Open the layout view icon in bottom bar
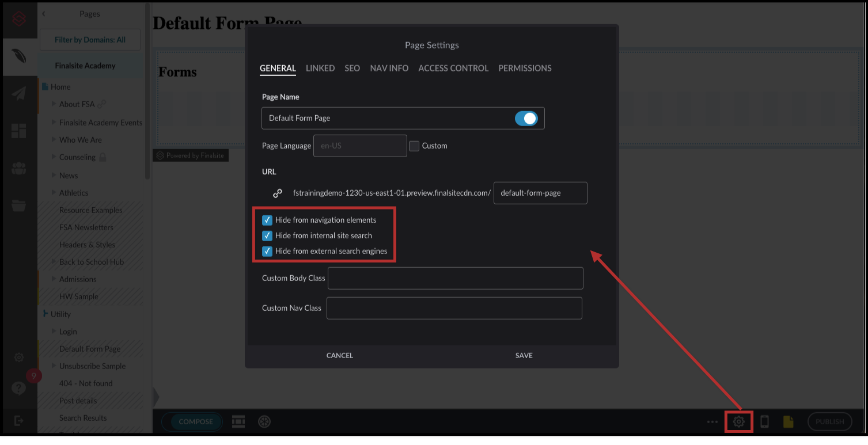Image resolution: width=868 pixels, height=445 pixels. point(238,421)
